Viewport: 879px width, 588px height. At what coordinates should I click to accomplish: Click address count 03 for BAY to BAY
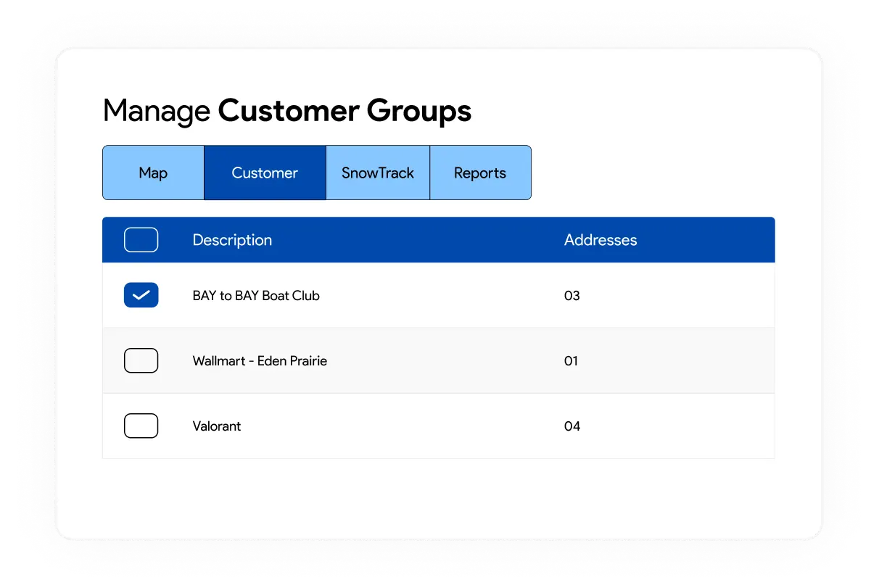pos(572,296)
